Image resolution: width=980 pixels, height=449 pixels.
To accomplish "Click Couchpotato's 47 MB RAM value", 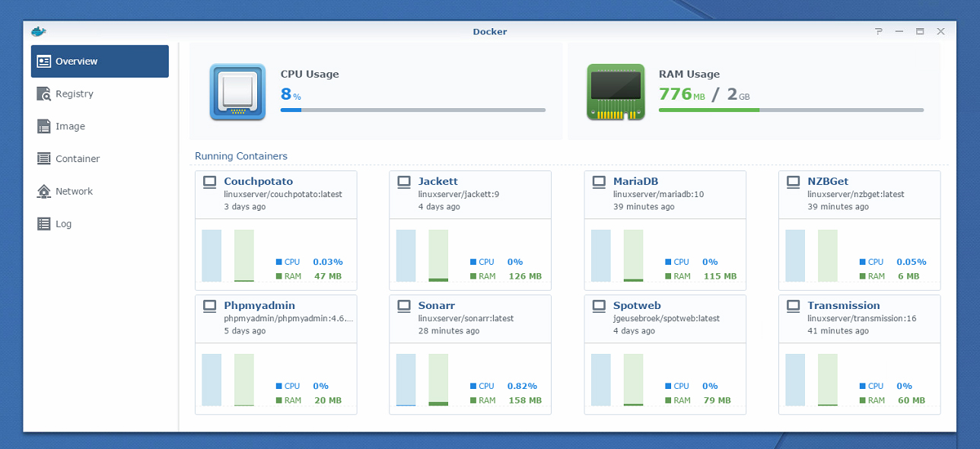I will [x=328, y=276].
